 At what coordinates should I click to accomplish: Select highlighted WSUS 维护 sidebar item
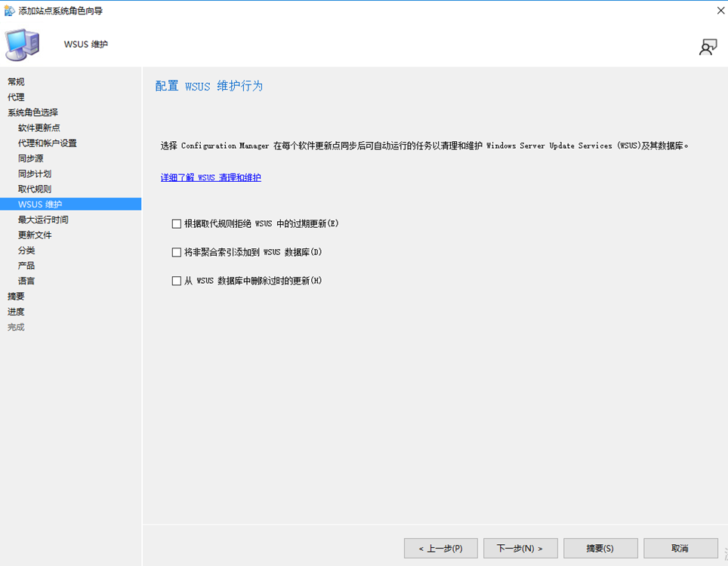[x=70, y=204]
